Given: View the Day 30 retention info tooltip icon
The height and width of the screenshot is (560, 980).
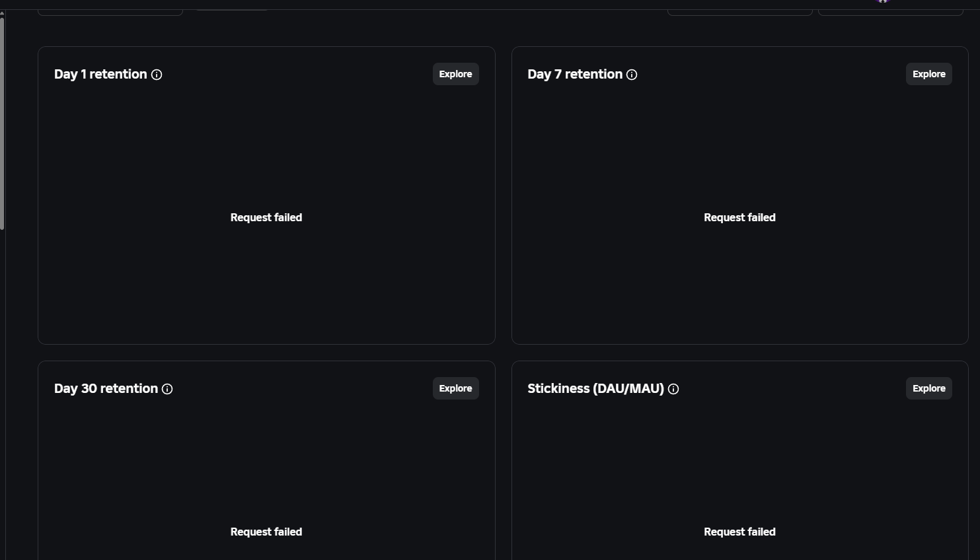Looking at the screenshot, I should tap(167, 389).
